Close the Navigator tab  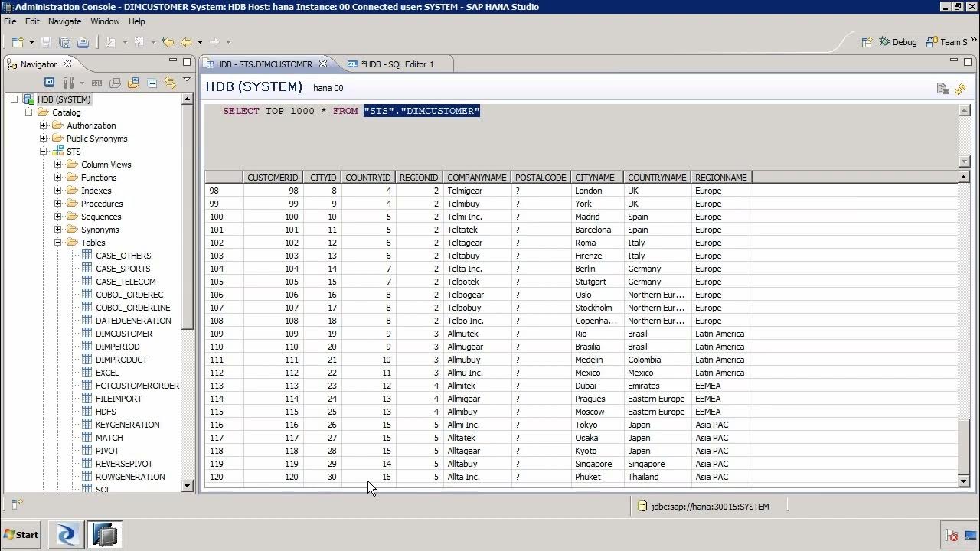point(67,64)
